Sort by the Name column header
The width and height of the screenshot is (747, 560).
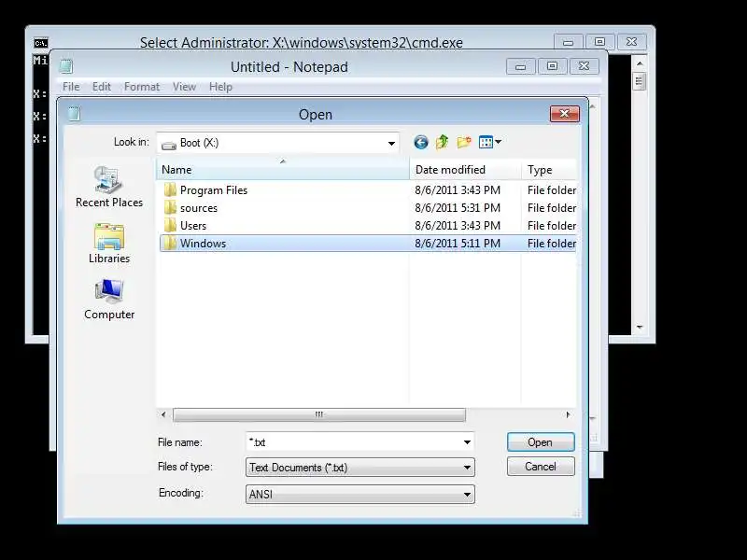click(x=283, y=170)
